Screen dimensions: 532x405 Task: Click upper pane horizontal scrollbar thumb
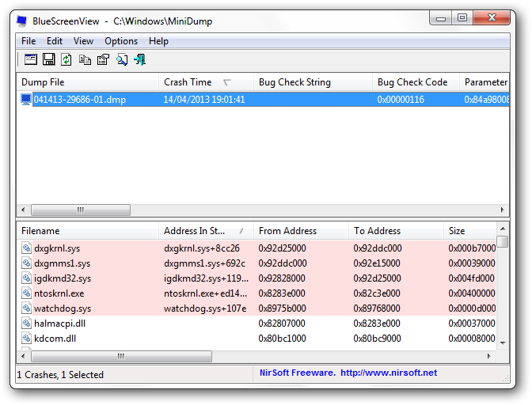(x=81, y=210)
